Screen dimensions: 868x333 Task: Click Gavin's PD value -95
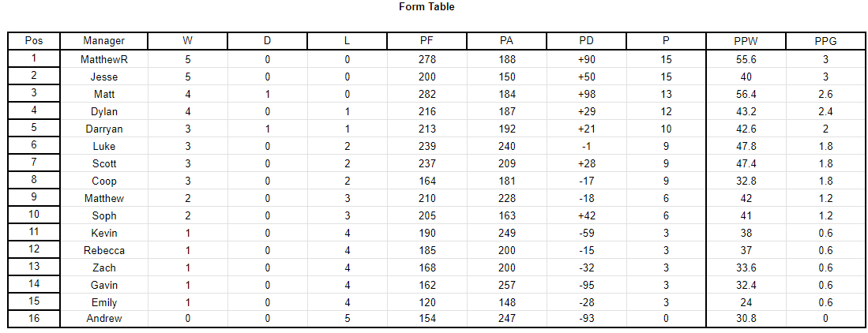tap(586, 286)
